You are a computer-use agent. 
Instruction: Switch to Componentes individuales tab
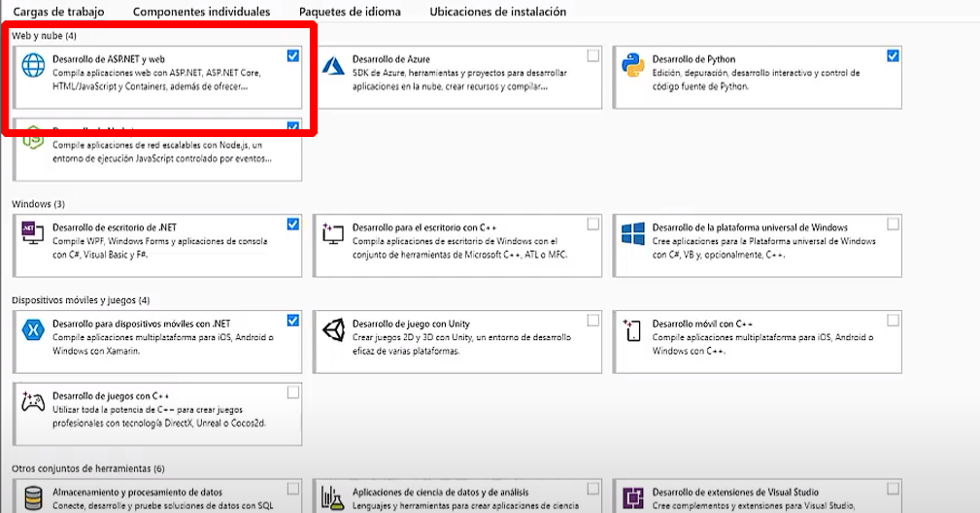tap(201, 12)
